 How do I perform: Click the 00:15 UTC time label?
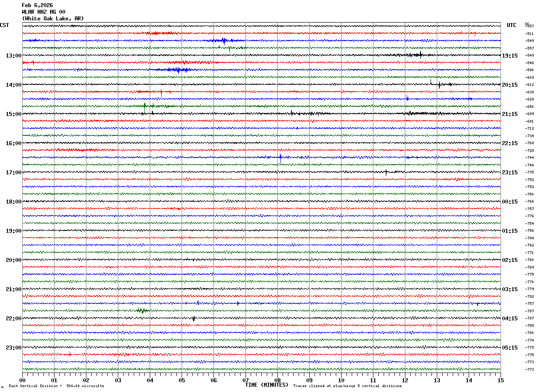click(x=510, y=202)
